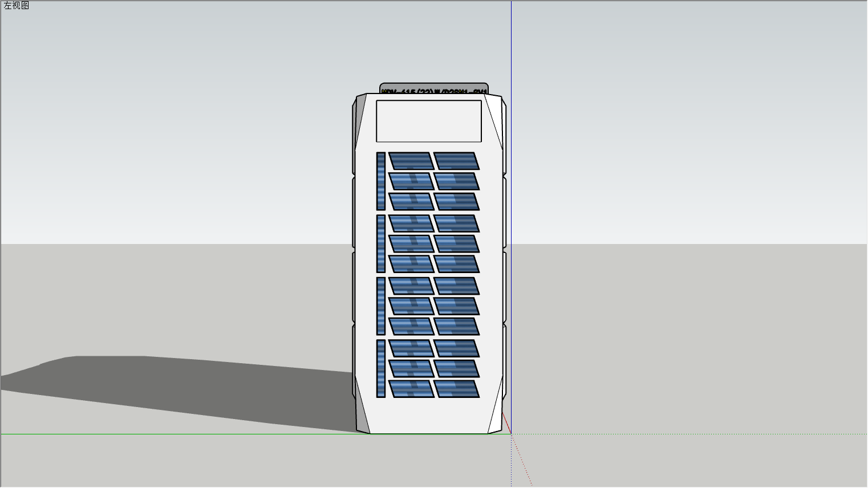Select the gray nameplate atop the model
Screen dimensions: 868x488
click(434, 88)
